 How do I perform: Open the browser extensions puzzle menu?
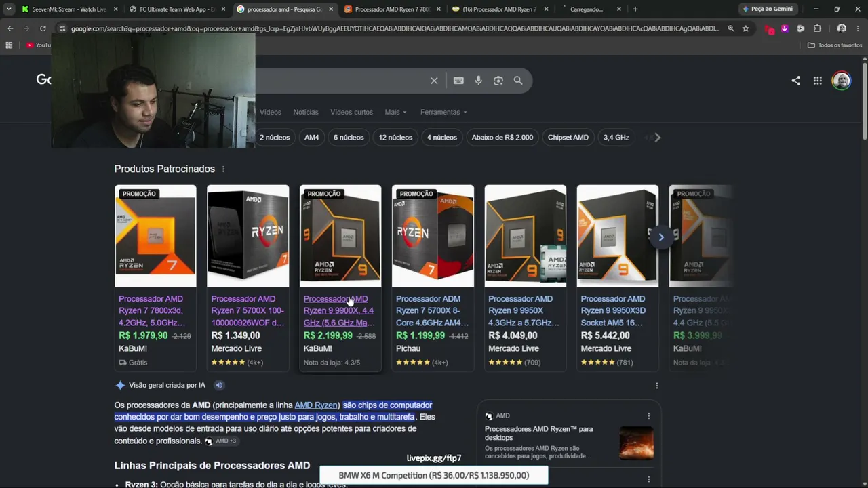coord(817,28)
